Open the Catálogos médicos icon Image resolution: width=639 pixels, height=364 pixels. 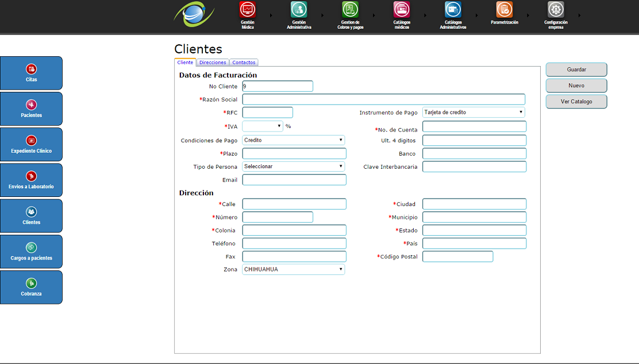402,10
